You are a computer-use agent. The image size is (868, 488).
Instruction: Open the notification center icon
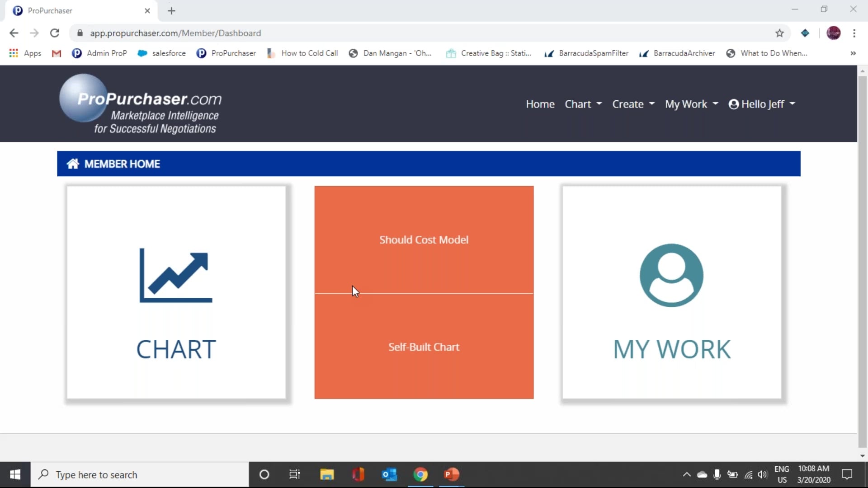tap(847, 474)
